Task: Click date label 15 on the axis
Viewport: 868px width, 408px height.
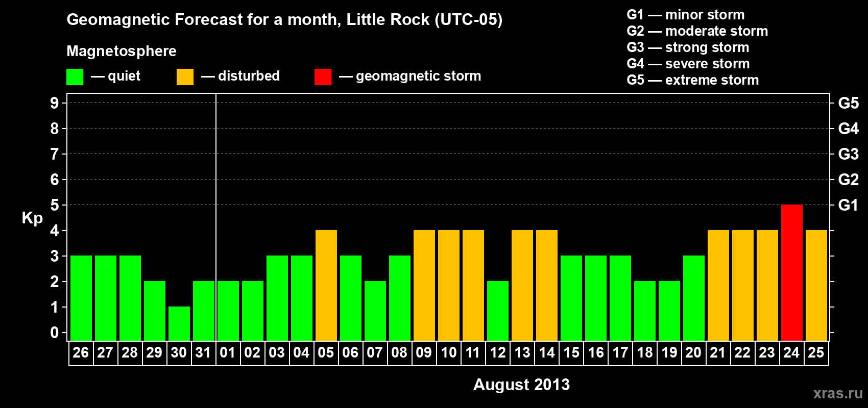Action: pyautogui.click(x=571, y=352)
